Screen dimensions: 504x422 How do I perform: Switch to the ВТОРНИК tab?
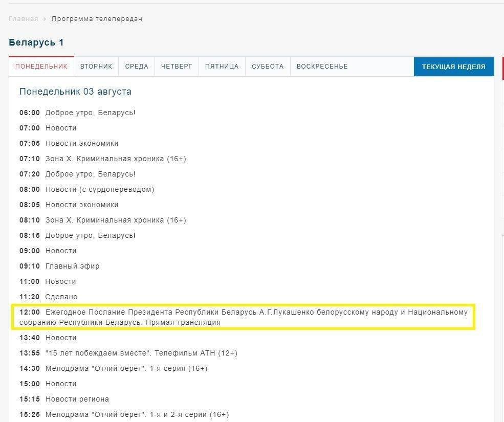[96, 66]
